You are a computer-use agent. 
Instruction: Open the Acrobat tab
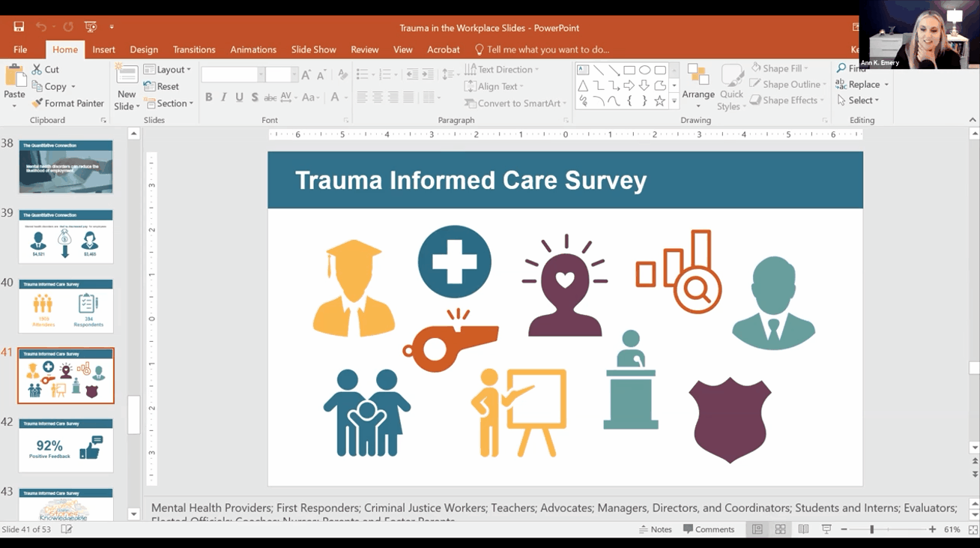tap(444, 49)
